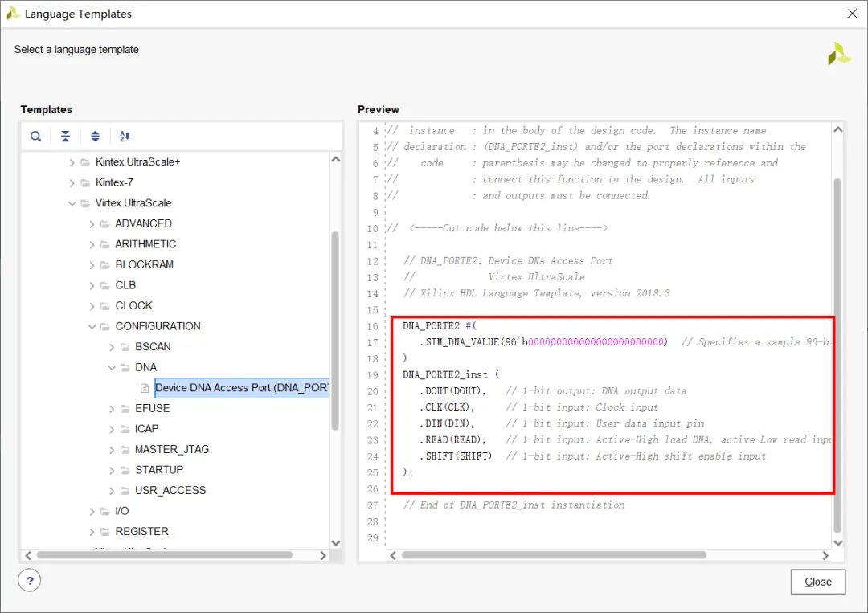Viewport: 868px width, 613px height.
Task: Expand the ARITHMETIC folder
Action: [x=92, y=244]
